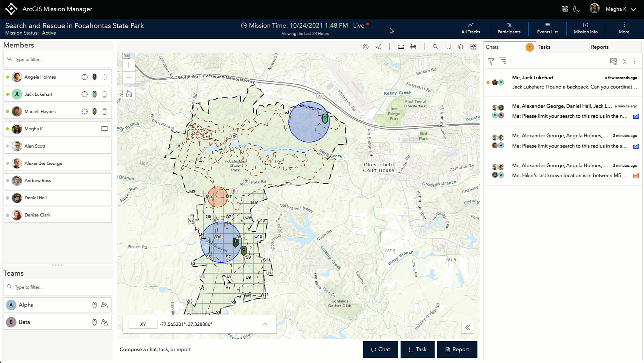The image size is (644, 363).
Task: Click the Members filter input field
Action: [58, 59]
